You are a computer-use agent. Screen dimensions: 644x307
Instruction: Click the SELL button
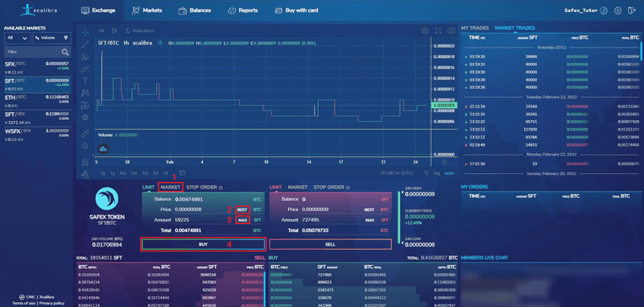(330, 244)
